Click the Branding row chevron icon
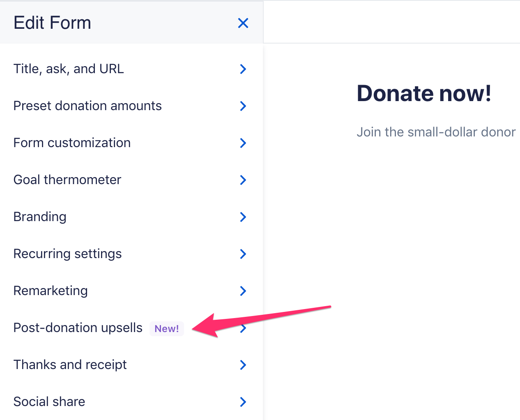 pos(243,217)
